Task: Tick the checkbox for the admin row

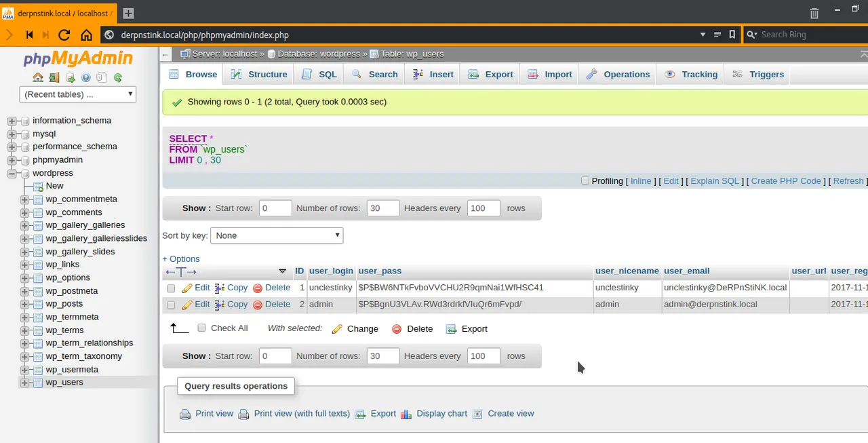Action: [x=171, y=305]
